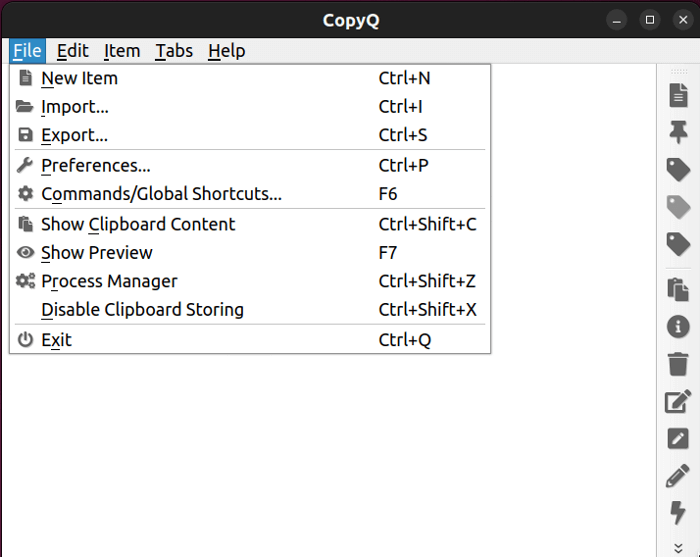Click the plain pencil icon in the side toolbar
Viewport: 700px width, 557px height.
point(678,475)
